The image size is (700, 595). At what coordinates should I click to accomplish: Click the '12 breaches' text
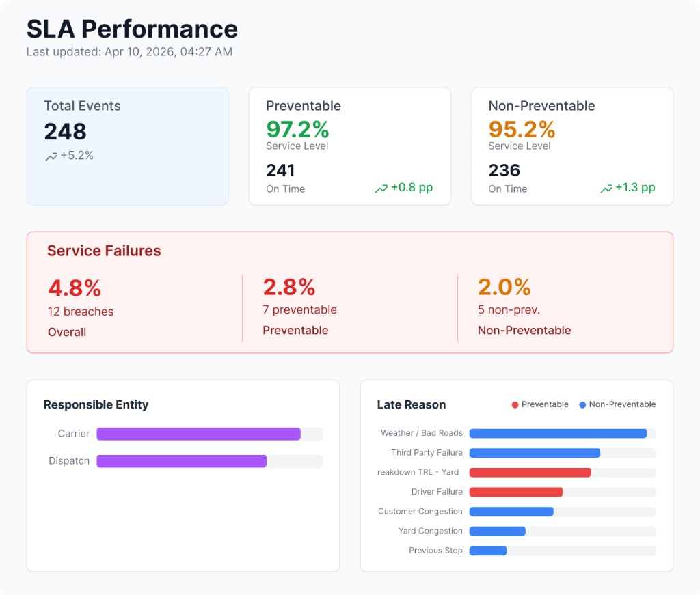[x=81, y=312]
